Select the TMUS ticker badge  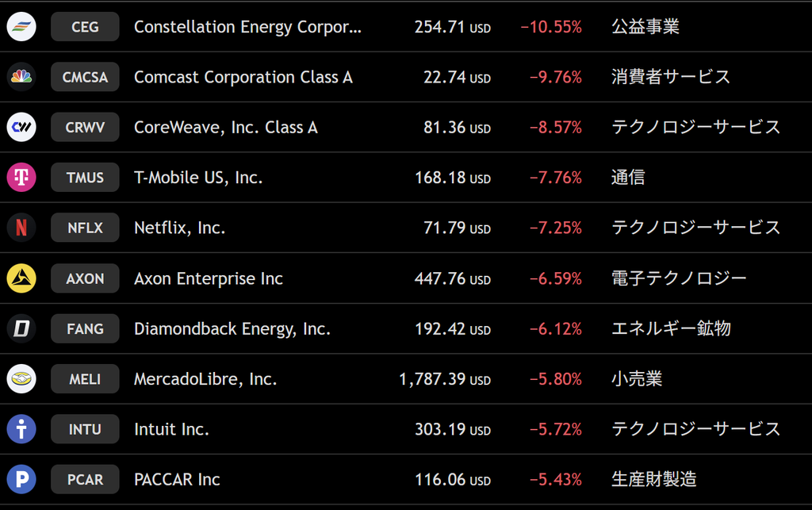point(85,177)
